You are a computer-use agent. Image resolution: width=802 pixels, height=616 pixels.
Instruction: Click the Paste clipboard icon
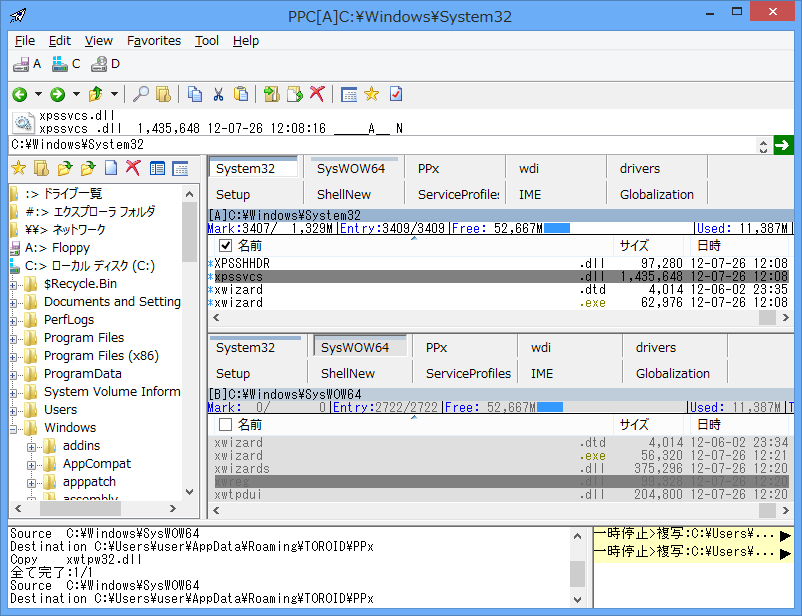click(241, 94)
